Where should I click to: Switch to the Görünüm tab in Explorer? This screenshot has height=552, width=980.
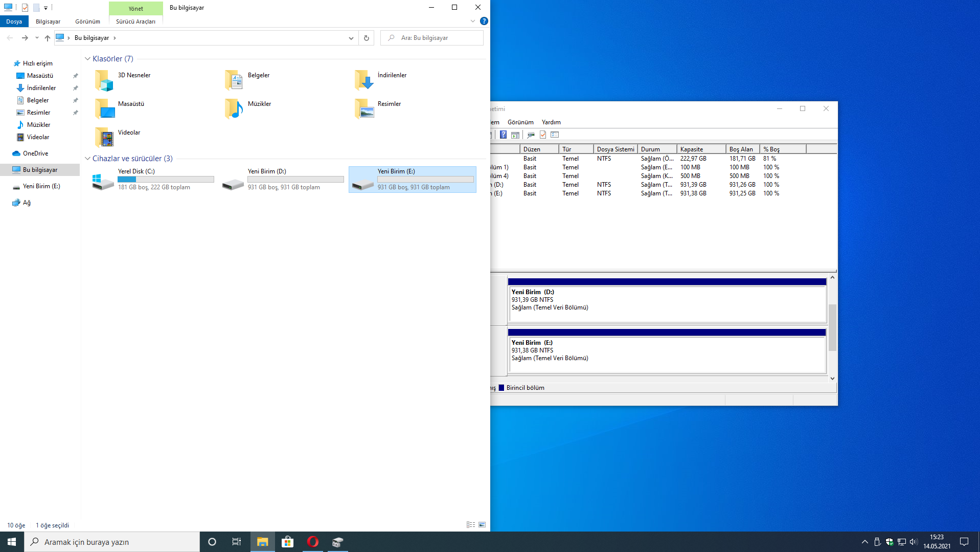click(x=88, y=21)
